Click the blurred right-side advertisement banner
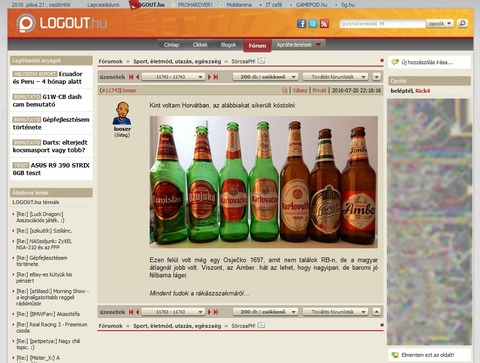This screenshot has width=480, height=363. [x=429, y=222]
